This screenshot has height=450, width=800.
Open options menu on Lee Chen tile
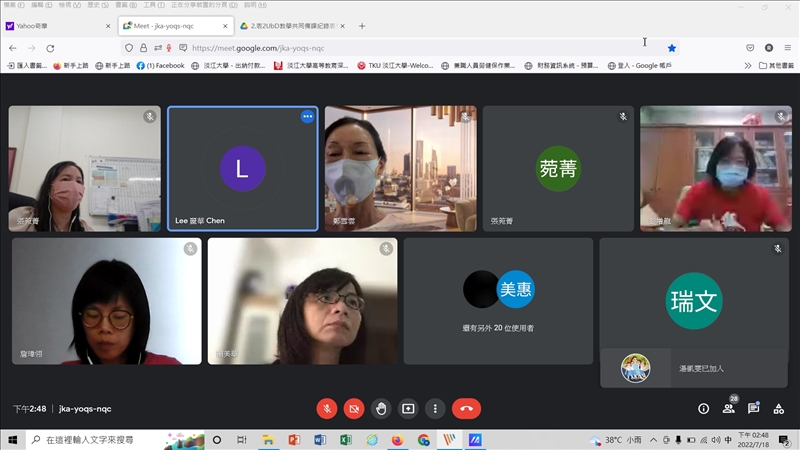click(x=307, y=117)
